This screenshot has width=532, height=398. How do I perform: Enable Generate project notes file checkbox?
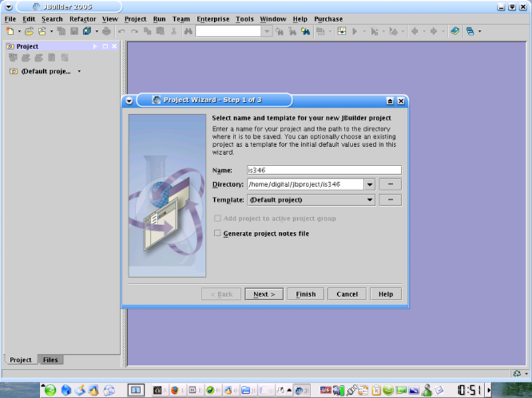(217, 234)
